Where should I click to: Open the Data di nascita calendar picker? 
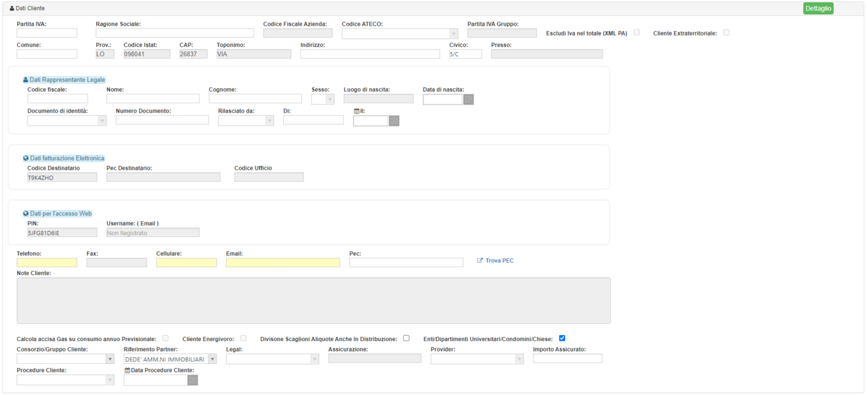(x=468, y=99)
